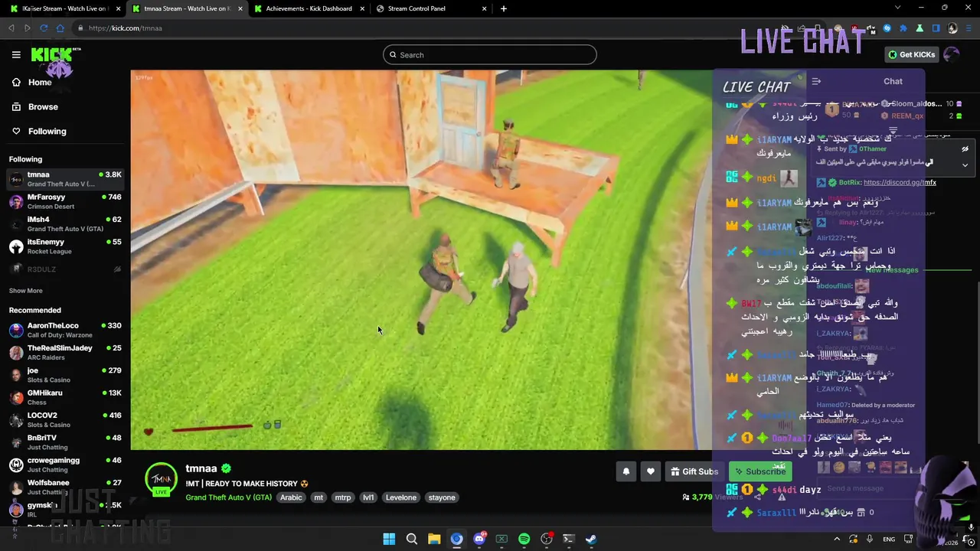Screen dimensions: 980x551
Task: Collapse the pinned message chevron
Action: point(965,165)
